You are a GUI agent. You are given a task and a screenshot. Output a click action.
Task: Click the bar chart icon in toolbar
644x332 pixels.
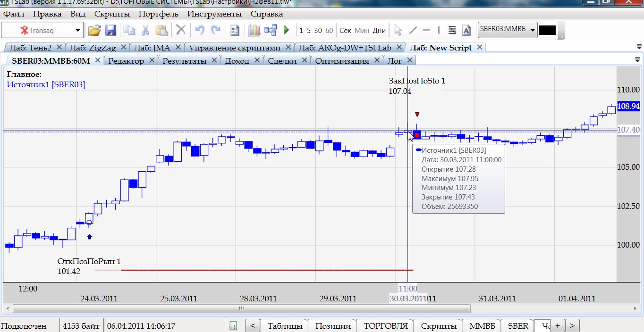(x=254, y=31)
